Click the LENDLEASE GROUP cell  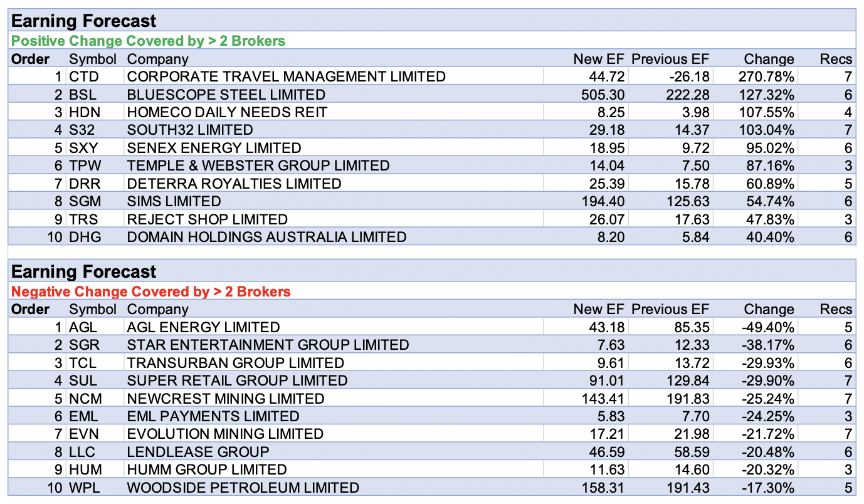tap(198, 452)
